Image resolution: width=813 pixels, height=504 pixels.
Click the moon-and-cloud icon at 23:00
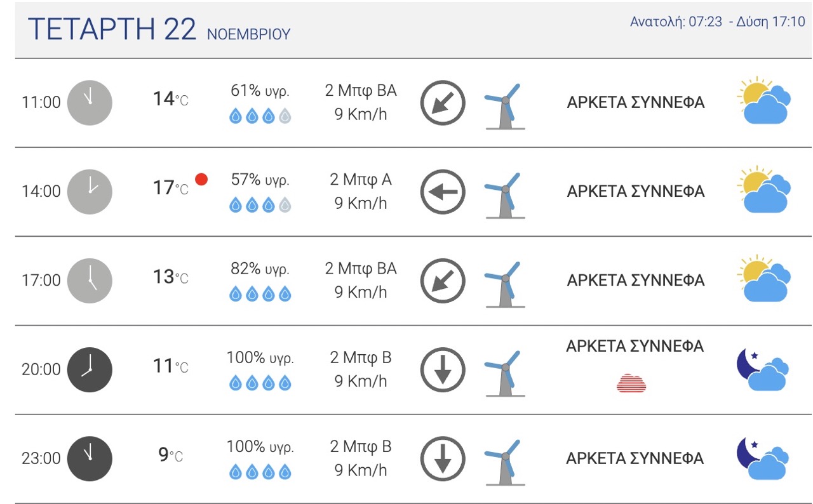coord(763,458)
